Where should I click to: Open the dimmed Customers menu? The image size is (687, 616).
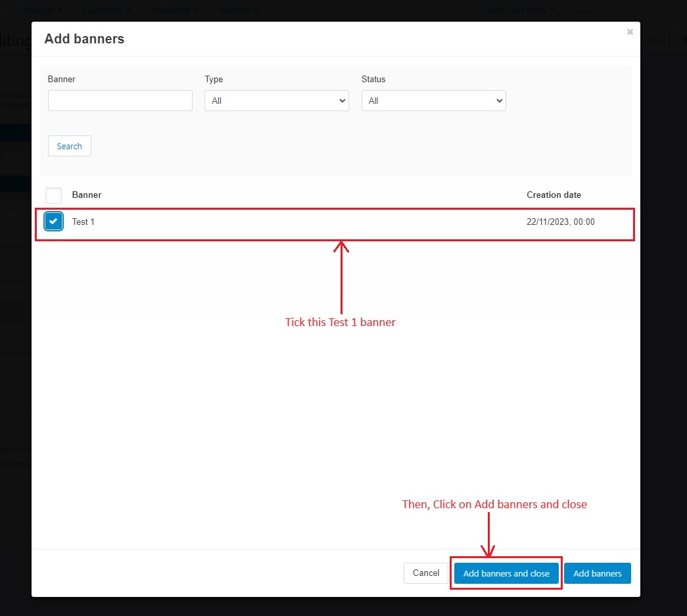[107, 10]
